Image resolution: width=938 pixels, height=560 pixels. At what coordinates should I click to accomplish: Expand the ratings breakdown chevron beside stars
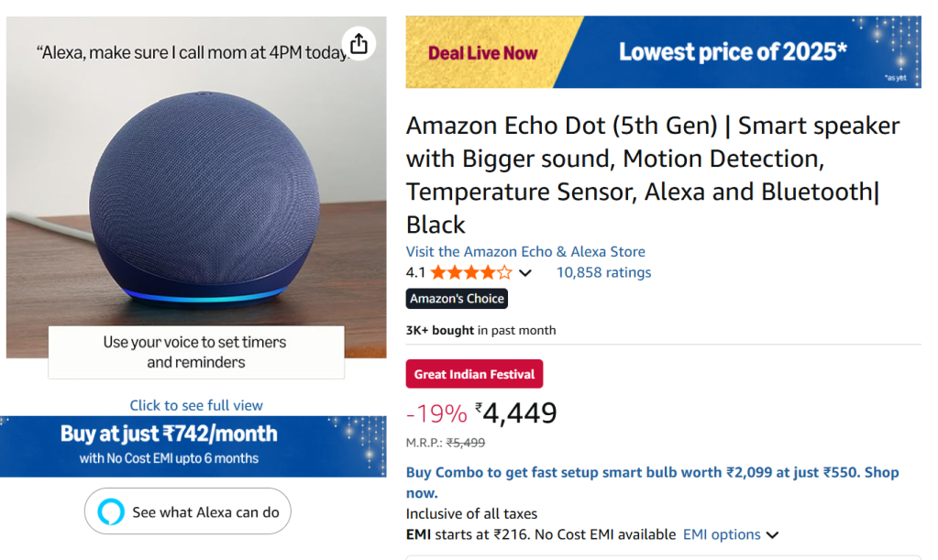click(525, 273)
